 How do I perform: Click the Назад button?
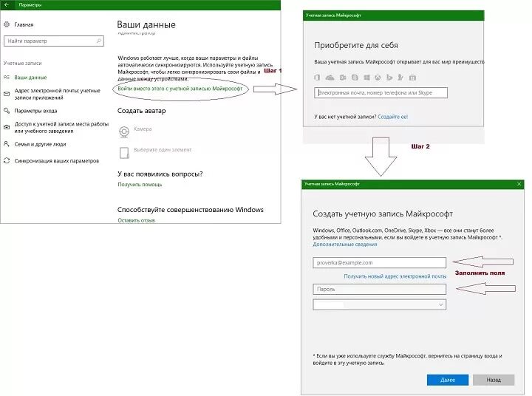pos(494,380)
